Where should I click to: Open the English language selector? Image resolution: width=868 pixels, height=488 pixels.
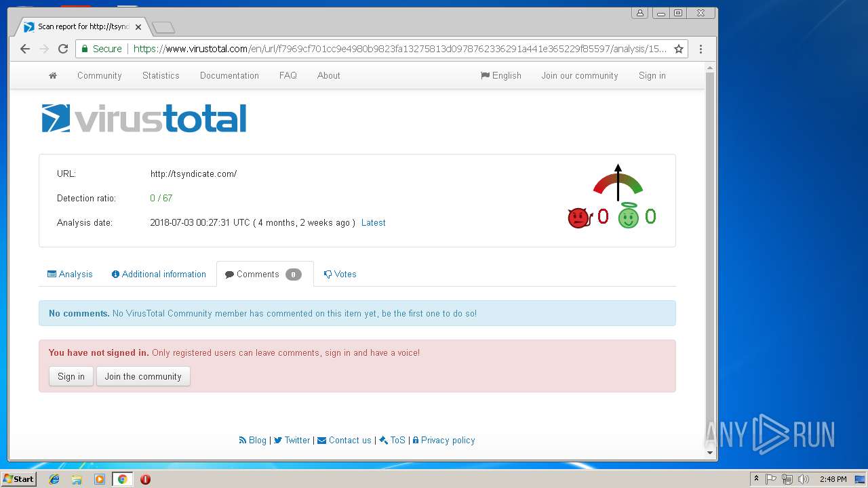pos(501,75)
